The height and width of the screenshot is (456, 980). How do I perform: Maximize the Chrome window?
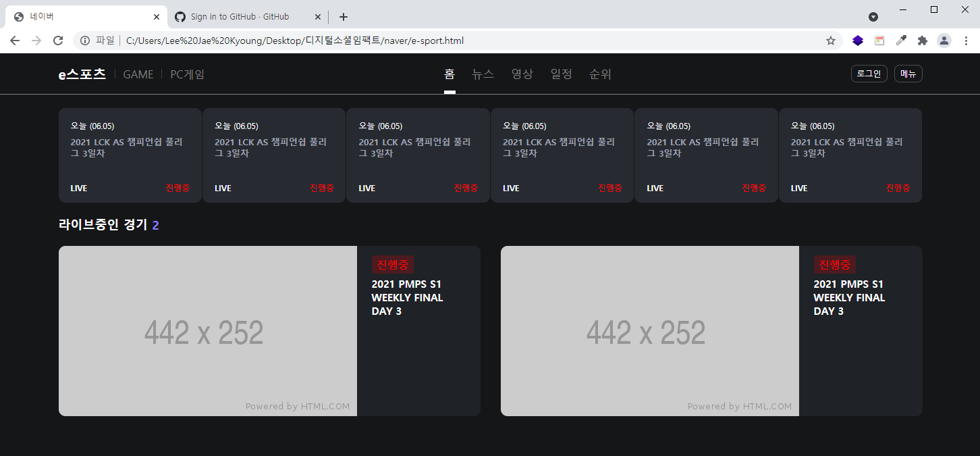click(934, 9)
